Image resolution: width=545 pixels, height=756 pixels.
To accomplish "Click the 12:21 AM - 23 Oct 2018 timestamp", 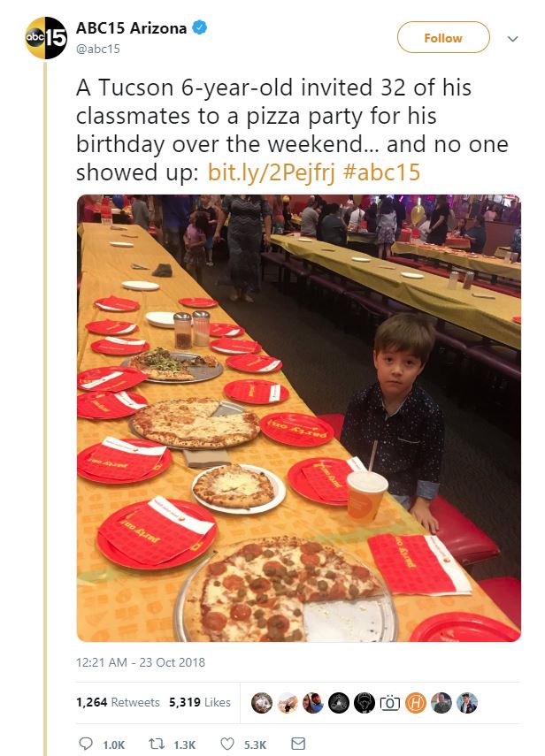I will point(141,662).
